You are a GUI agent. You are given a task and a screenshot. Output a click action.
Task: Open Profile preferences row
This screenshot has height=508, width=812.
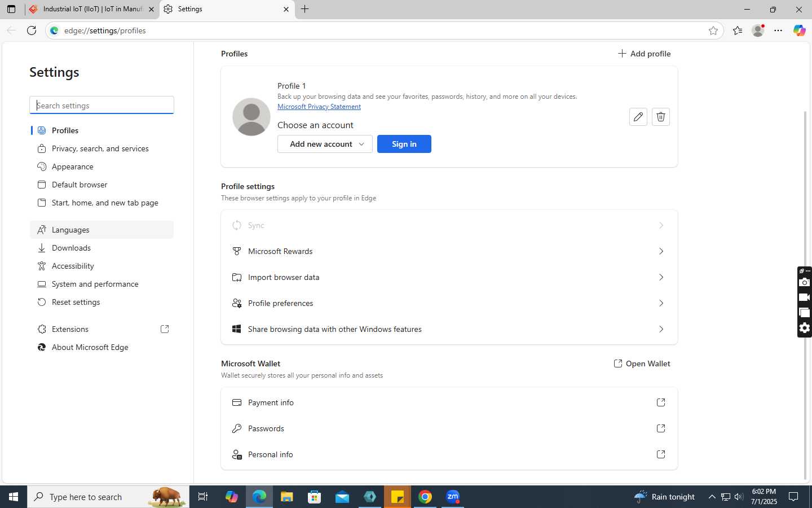tap(449, 303)
